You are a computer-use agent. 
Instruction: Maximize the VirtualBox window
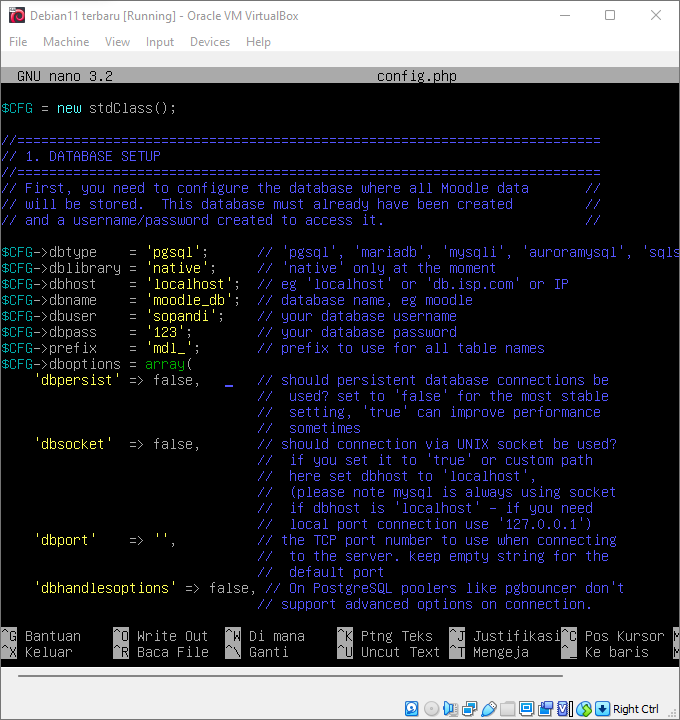610,15
